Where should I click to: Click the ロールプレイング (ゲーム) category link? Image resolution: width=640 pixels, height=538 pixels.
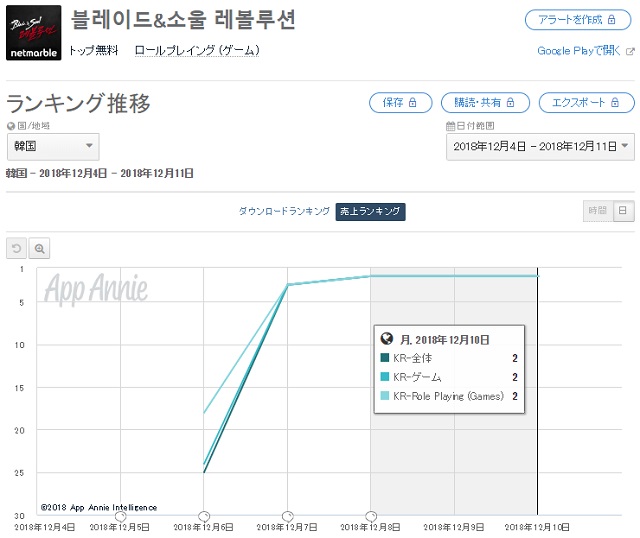197,51
